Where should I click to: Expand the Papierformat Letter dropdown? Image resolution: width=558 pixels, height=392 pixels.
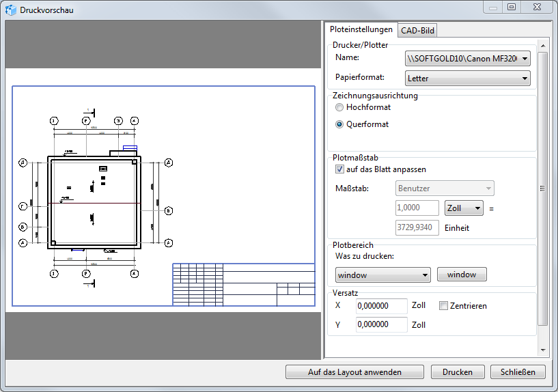467,79
